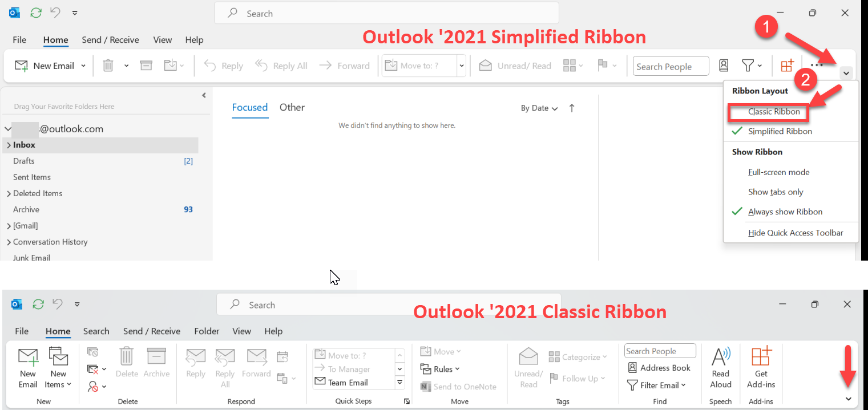This screenshot has width=868, height=410.
Task: Toggle sort order arrow next to By Date
Action: [572, 108]
